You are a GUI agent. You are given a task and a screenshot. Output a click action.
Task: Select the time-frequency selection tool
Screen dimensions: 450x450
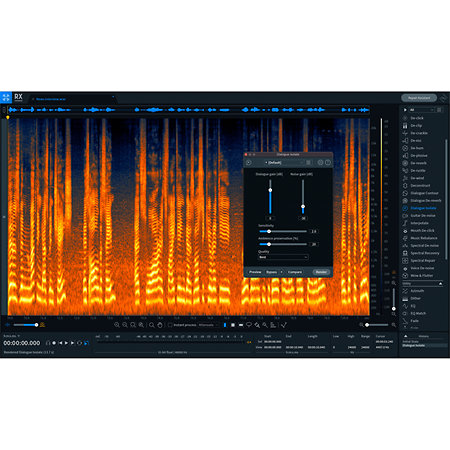tap(233, 325)
